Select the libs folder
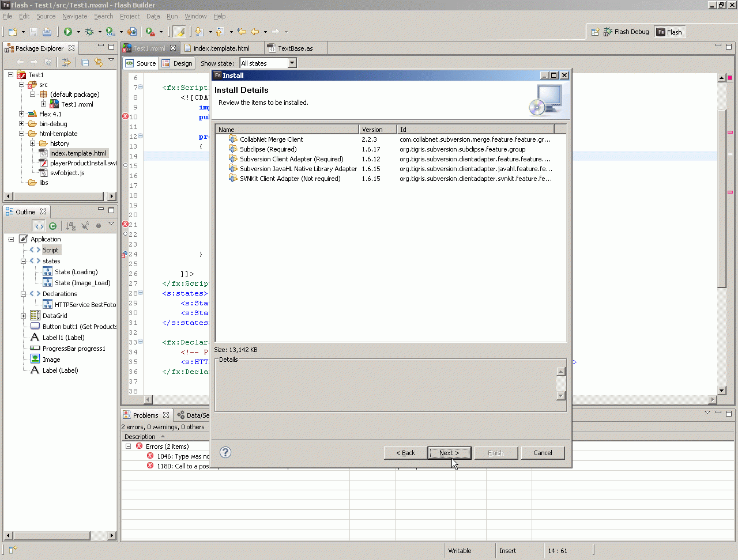 coord(44,183)
